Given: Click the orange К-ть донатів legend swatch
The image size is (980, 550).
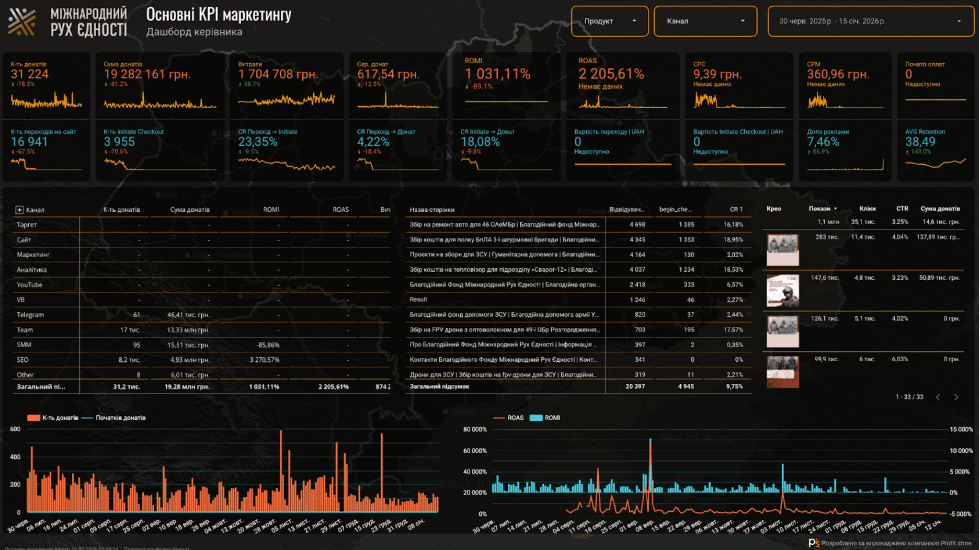Looking at the screenshot, I should [x=33, y=418].
